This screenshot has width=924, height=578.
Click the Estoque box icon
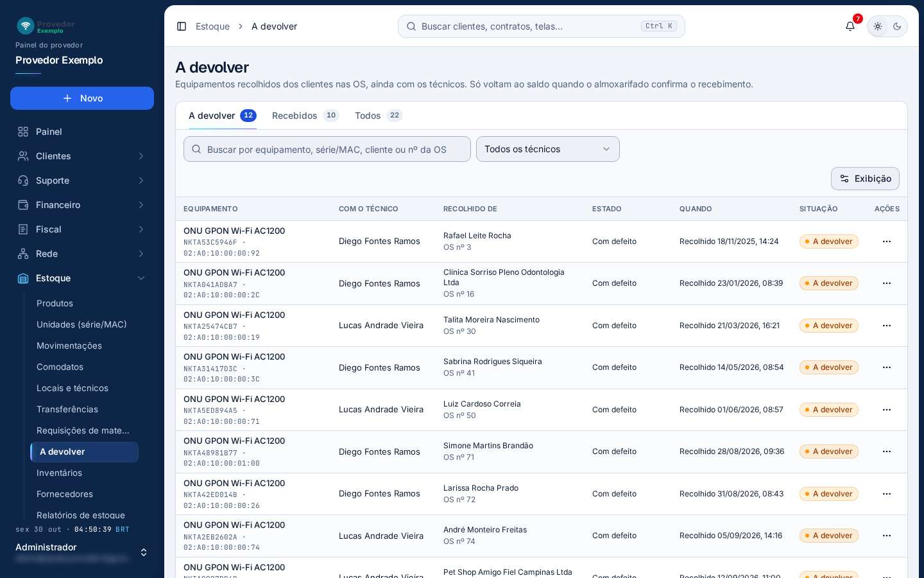coord(23,278)
